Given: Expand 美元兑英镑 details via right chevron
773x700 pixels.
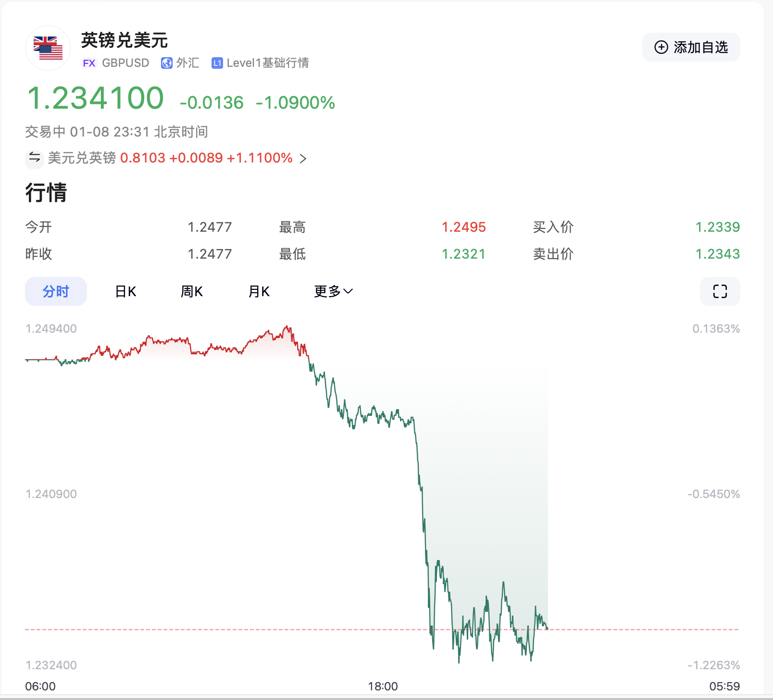Looking at the screenshot, I should pyautogui.click(x=304, y=158).
